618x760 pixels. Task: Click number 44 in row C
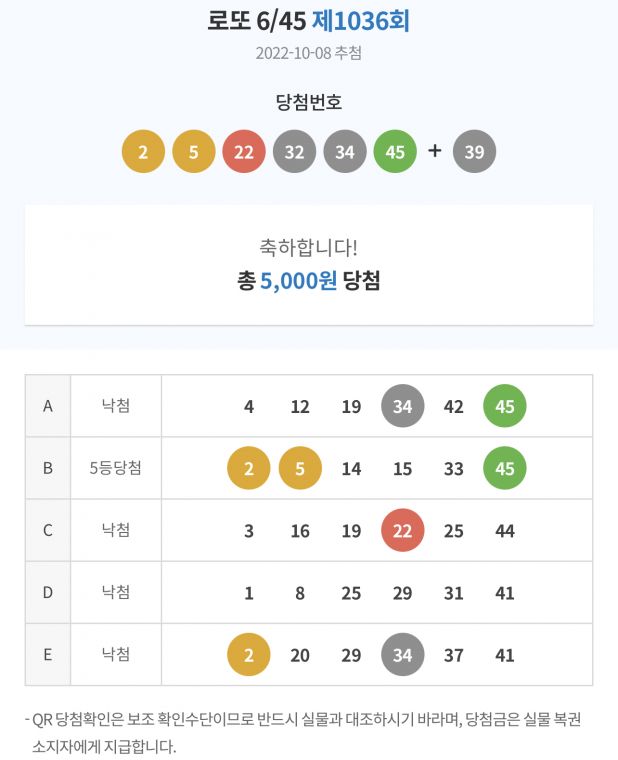click(x=505, y=531)
